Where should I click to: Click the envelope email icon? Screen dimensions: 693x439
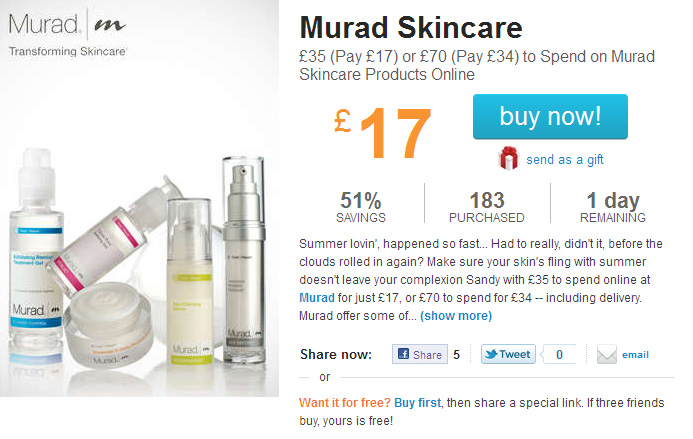[607, 355]
